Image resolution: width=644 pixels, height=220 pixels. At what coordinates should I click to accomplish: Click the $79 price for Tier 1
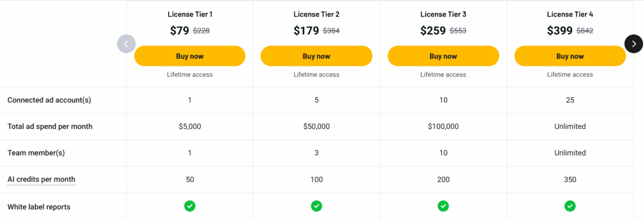(x=180, y=31)
